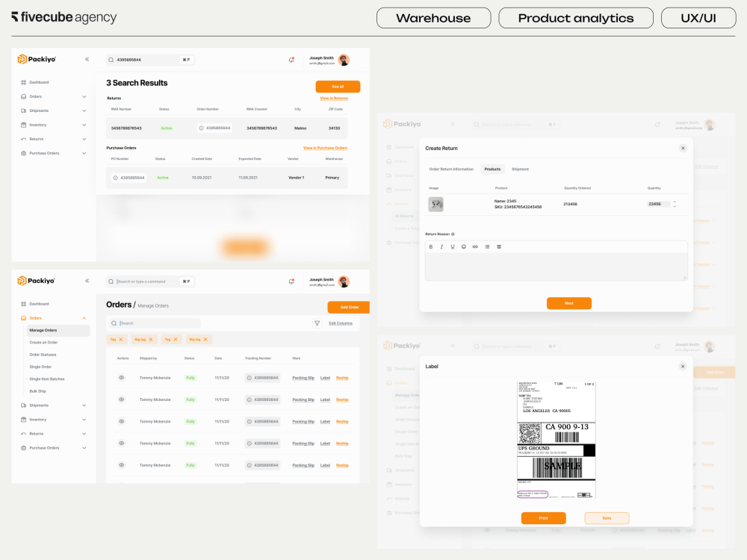
Task: Open Joseph Smith avatar in Manage Orders panel
Action: click(344, 282)
